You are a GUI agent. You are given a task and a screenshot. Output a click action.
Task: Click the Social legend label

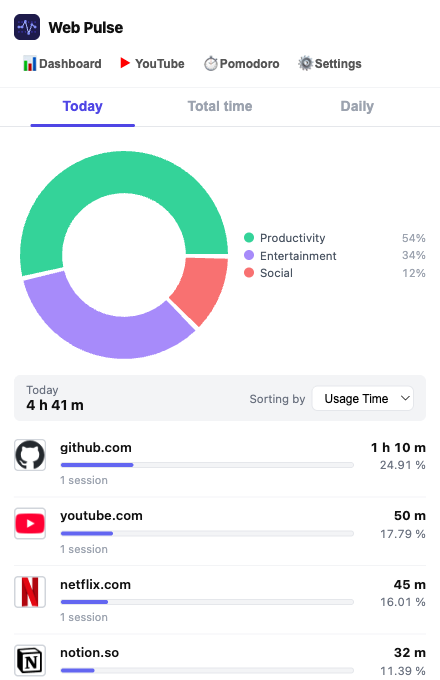pos(276,273)
